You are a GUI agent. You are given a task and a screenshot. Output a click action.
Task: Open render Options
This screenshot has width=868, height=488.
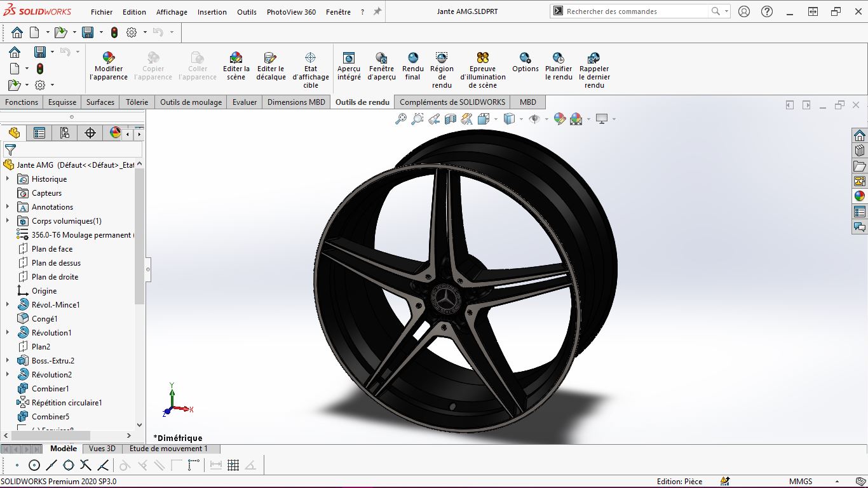(526, 62)
